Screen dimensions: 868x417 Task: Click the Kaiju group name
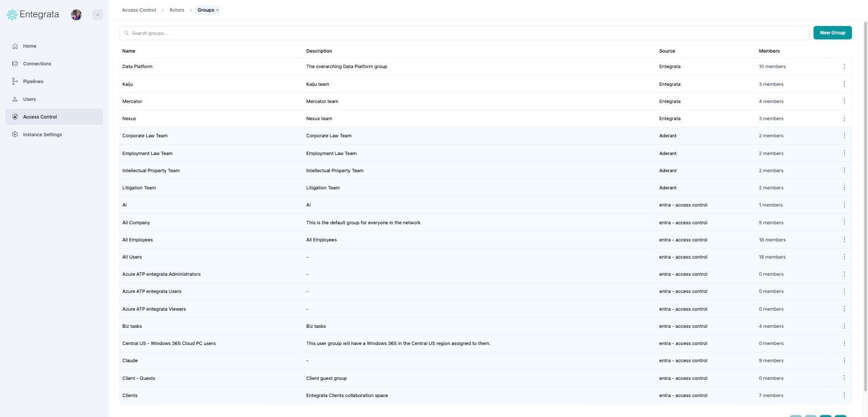coord(127,84)
